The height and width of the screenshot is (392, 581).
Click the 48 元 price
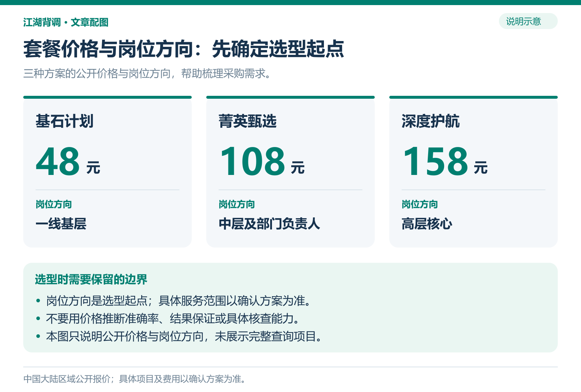[x=68, y=162]
